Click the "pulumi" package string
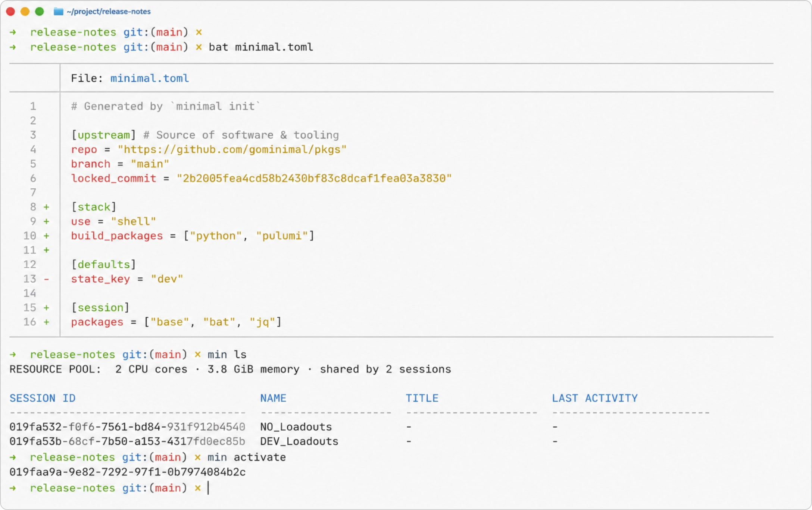The image size is (812, 510). coord(282,236)
